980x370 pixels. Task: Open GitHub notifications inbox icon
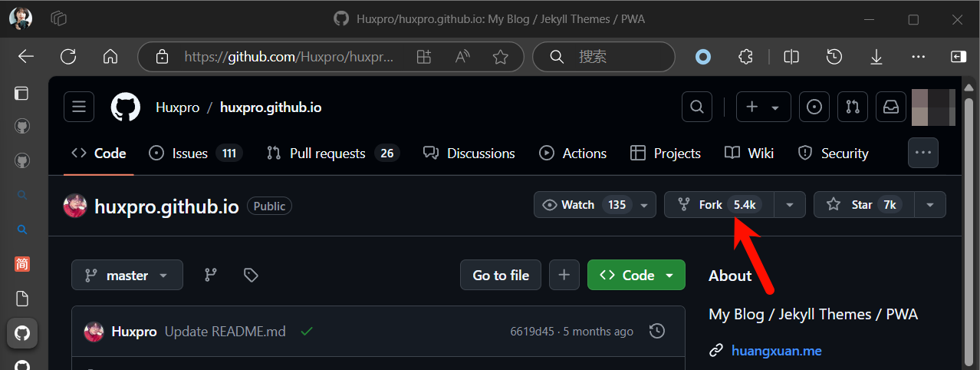click(891, 107)
